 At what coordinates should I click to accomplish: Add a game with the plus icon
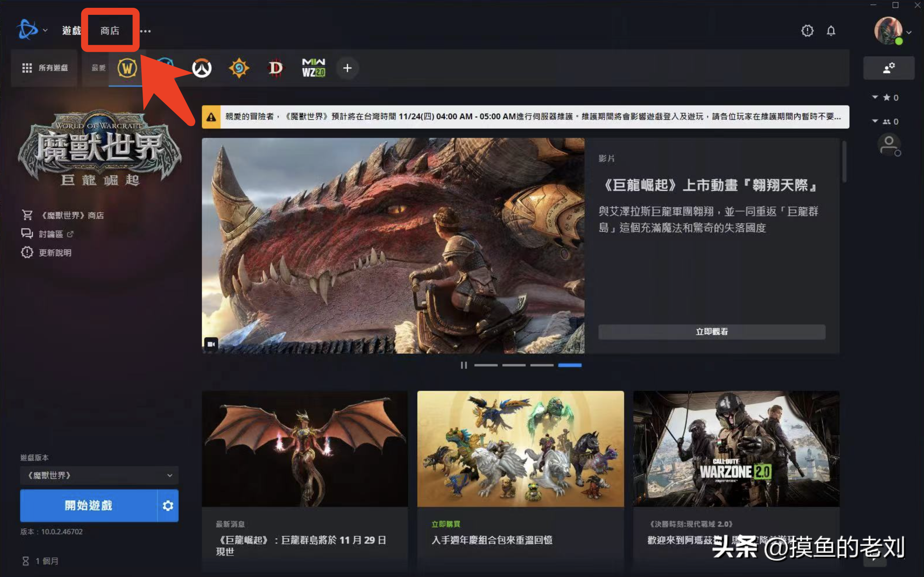pyautogui.click(x=347, y=68)
